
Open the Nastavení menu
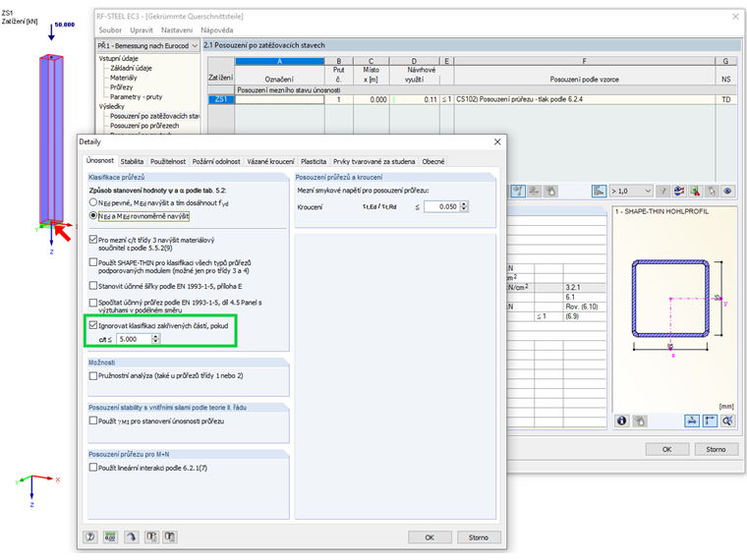tap(177, 30)
